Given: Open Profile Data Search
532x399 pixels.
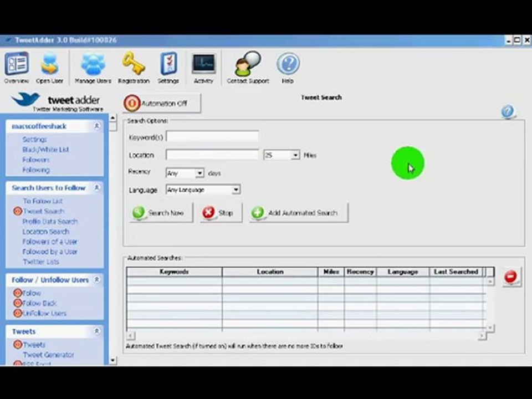Looking at the screenshot, I should pos(50,221).
